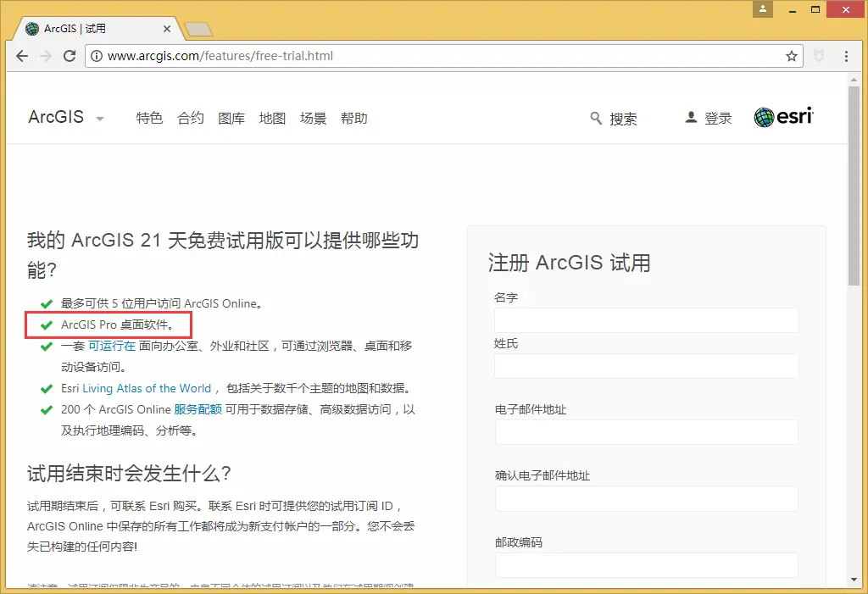Click the 名字 input field

pos(647,320)
